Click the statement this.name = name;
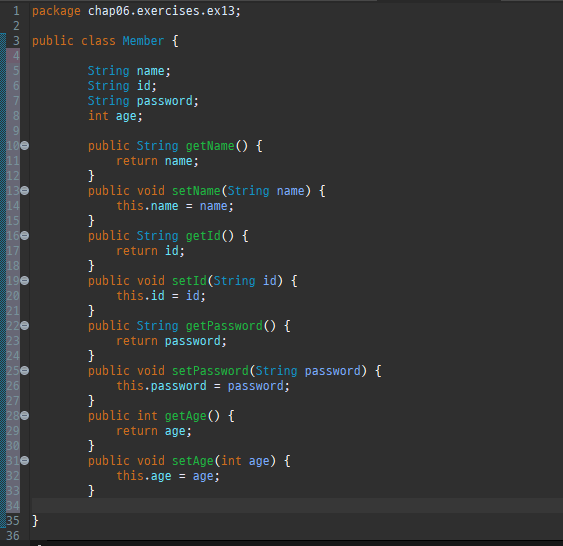 click(x=175, y=206)
